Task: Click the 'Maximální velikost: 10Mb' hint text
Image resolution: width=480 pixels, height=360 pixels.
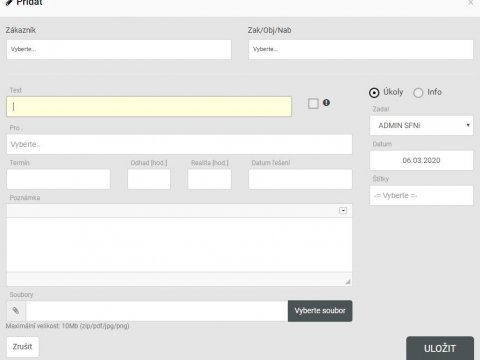Action: coord(67,326)
